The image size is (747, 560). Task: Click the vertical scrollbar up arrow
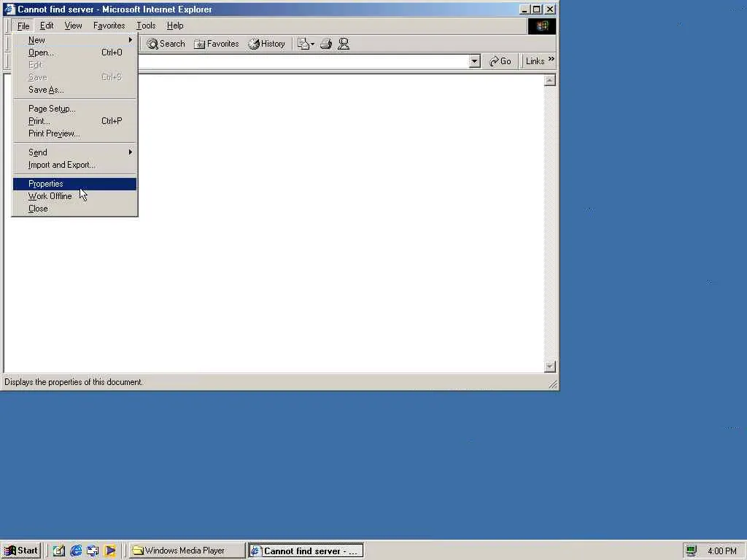549,80
